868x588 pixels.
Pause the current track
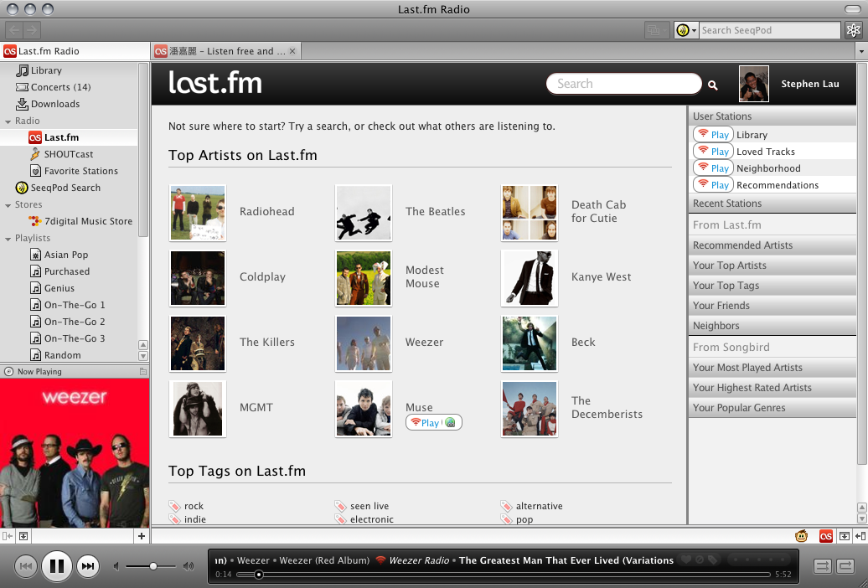pyautogui.click(x=57, y=566)
